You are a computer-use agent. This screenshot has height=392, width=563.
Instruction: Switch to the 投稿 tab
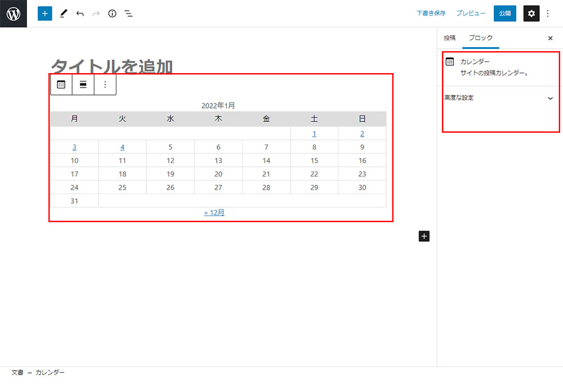[449, 38]
